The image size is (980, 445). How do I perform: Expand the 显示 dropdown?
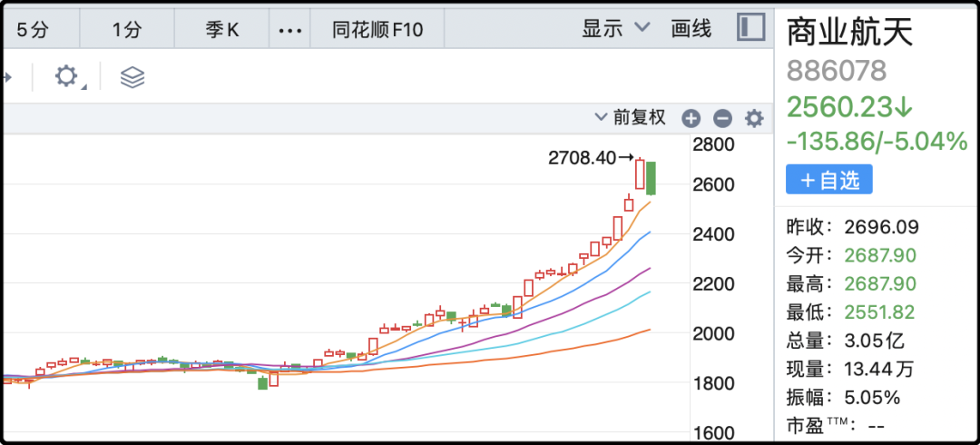pos(616,27)
